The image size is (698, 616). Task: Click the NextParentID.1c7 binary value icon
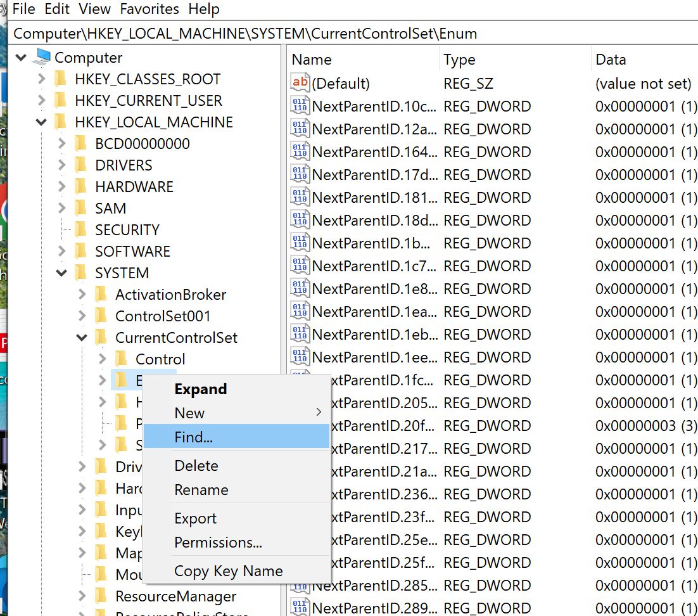point(300,266)
